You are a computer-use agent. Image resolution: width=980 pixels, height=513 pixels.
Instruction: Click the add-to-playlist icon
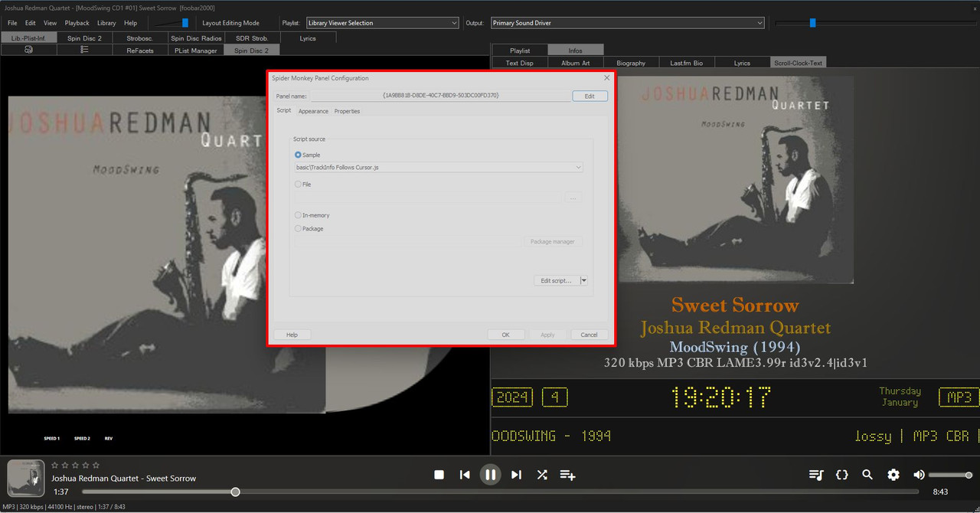[x=567, y=475]
